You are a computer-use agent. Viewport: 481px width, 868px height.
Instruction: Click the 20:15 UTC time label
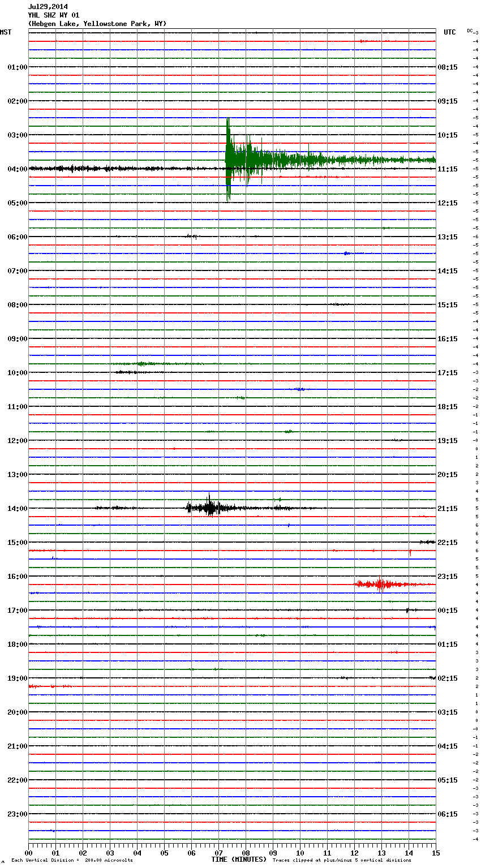click(448, 474)
